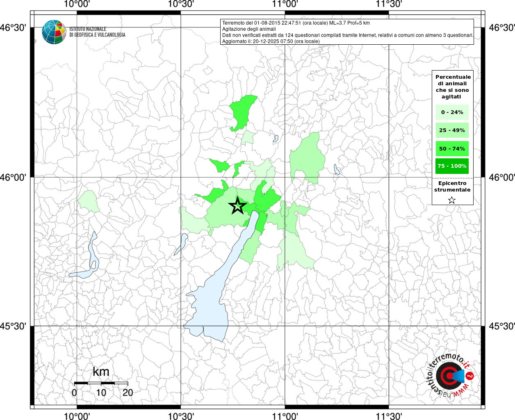Click the scale bar '20' value
The width and height of the screenshot is (515, 420).
tap(128, 393)
